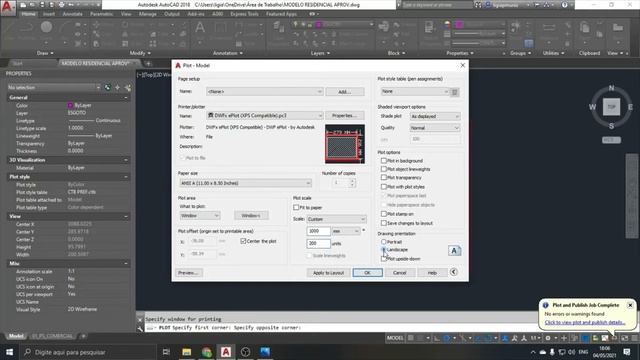Click the Paste icon in Clipboard panel
Screen dimensions: 640x360
(x=584, y=28)
